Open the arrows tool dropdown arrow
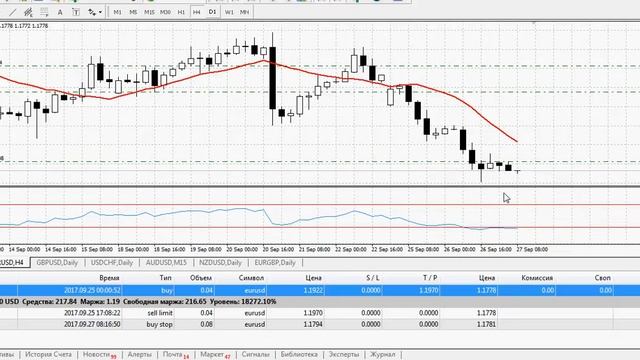The width and height of the screenshot is (640, 360). (100, 12)
